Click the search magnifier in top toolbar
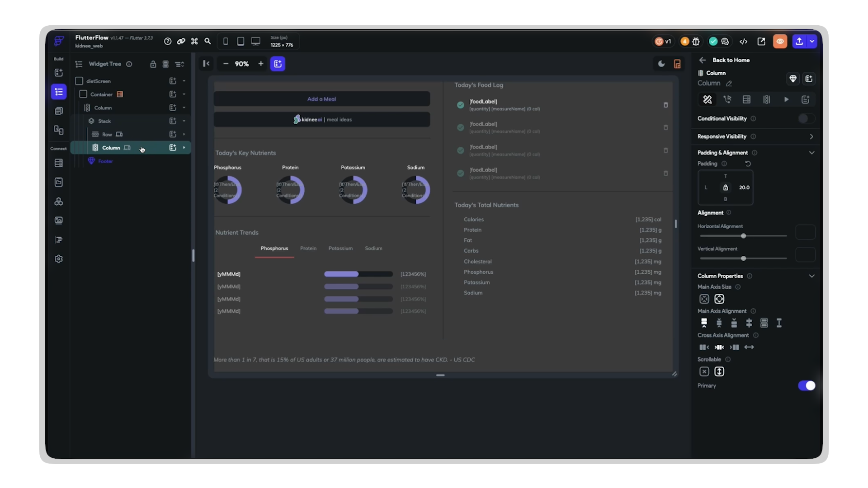 pyautogui.click(x=208, y=42)
